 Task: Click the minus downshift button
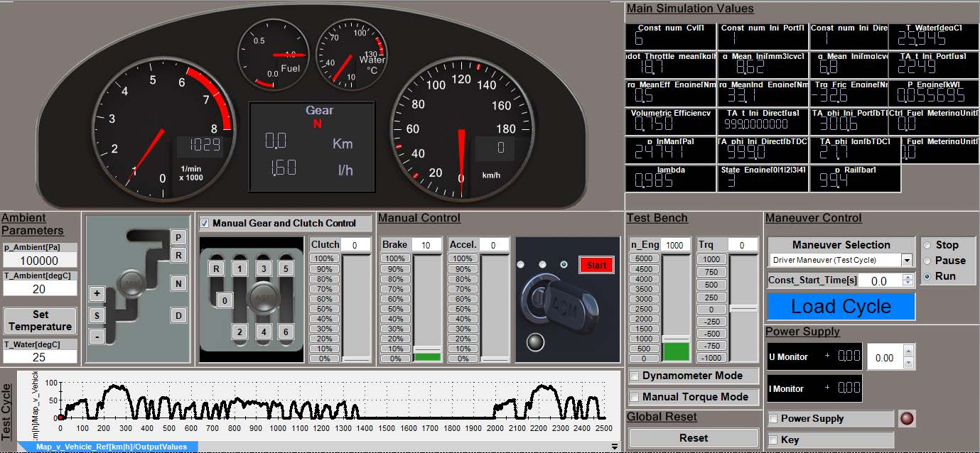(97, 337)
